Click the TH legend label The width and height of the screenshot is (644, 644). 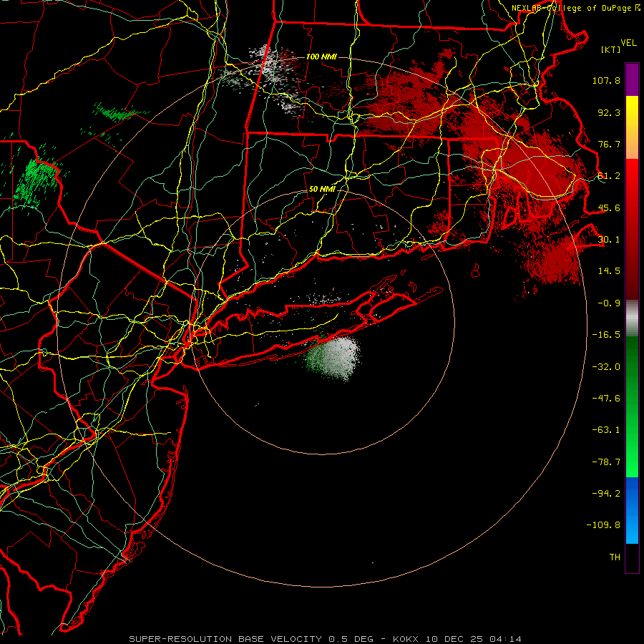615,557
